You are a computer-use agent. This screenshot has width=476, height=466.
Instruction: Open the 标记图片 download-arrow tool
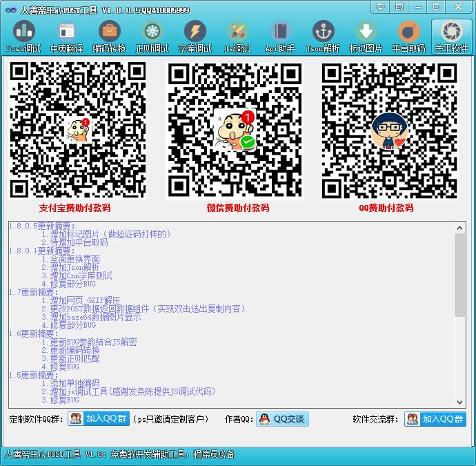click(x=366, y=37)
